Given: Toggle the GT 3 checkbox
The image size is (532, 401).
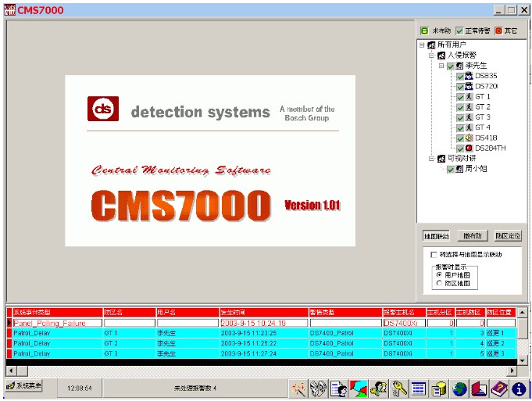Looking at the screenshot, I should (460, 117).
